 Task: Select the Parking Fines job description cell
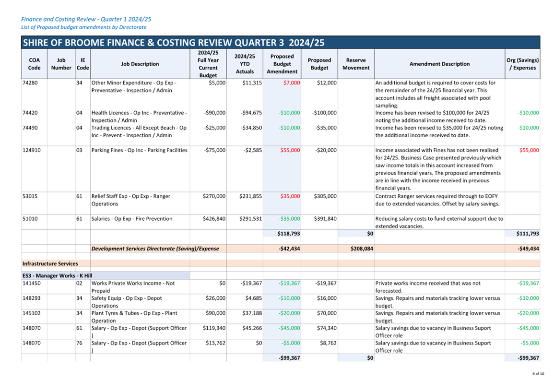coord(139,150)
